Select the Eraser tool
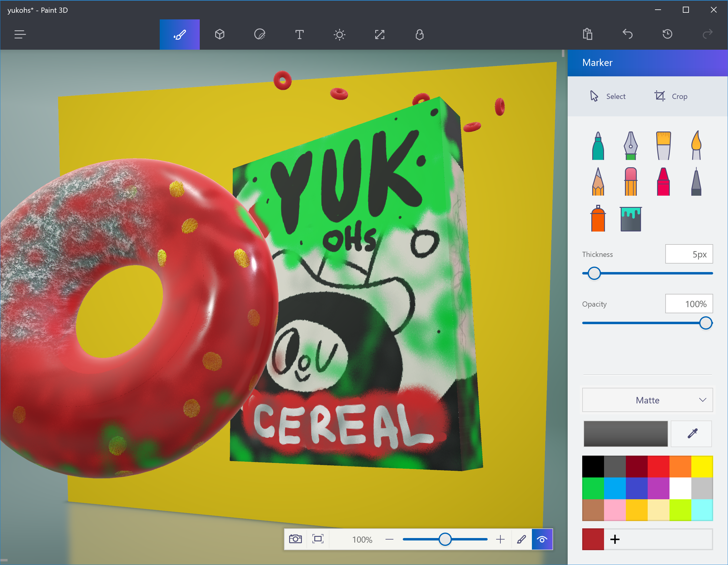 (x=630, y=181)
